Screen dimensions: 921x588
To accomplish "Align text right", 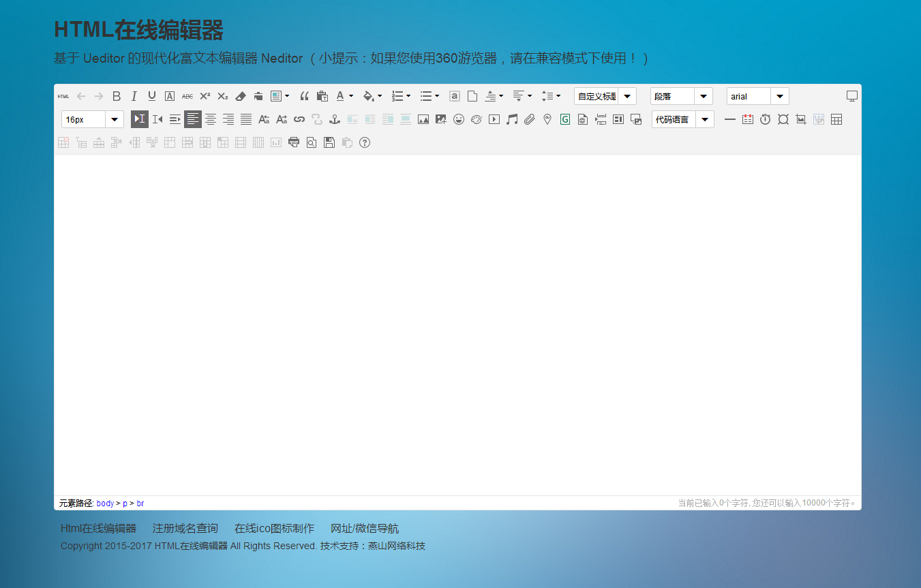I will click(228, 119).
